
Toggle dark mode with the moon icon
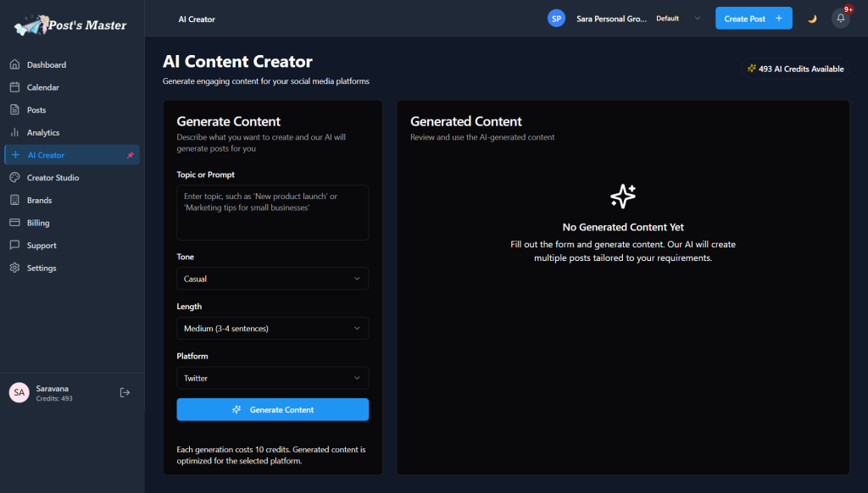tap(812, 19)
